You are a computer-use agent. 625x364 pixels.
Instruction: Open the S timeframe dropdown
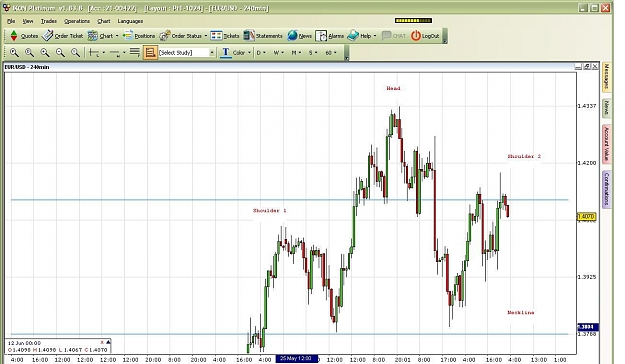tap(313, 53)
